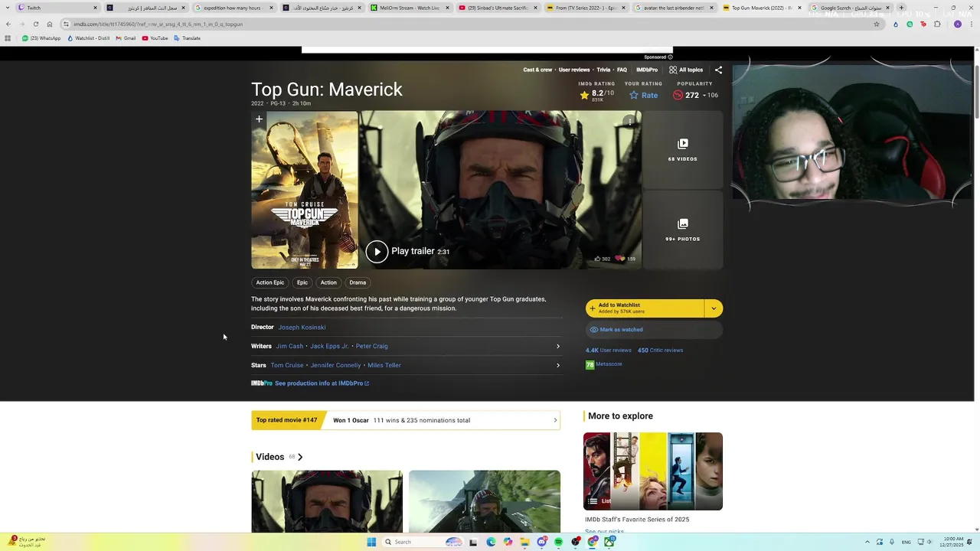The height and width of the screenshot is (551, 980).
Task: Open File Explorer from the taskbar
Action: coord(525,542)
